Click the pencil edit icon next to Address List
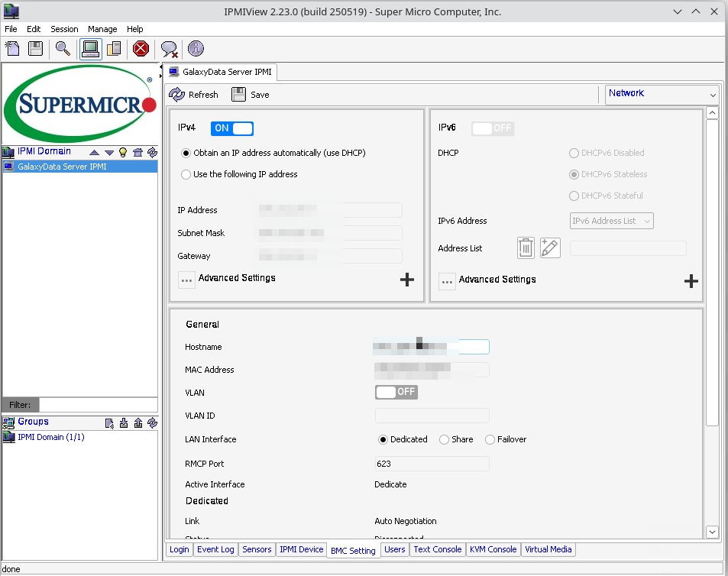 pyautogui.click(x=550, y=248)
